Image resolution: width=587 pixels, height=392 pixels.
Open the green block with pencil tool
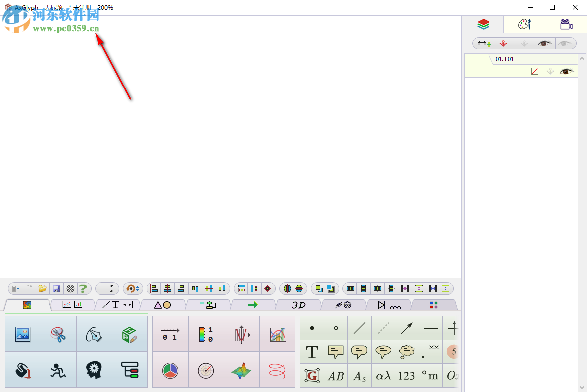(x=130, y=334)
